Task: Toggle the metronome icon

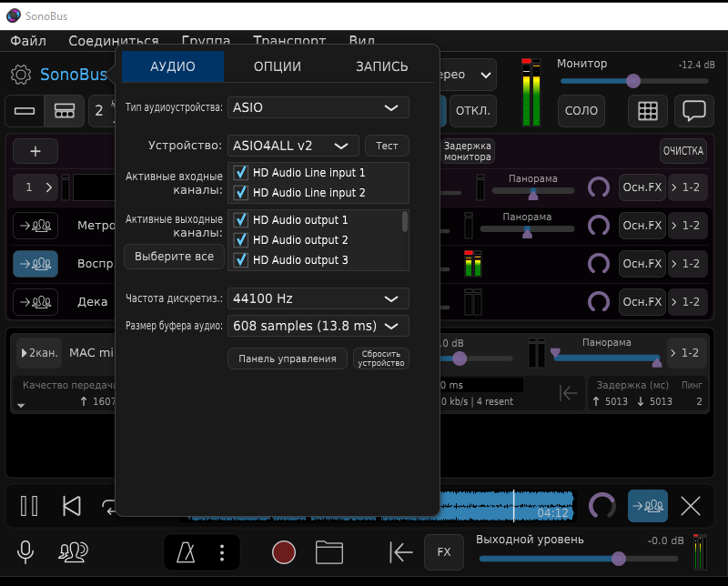Action: pos(186,552)
